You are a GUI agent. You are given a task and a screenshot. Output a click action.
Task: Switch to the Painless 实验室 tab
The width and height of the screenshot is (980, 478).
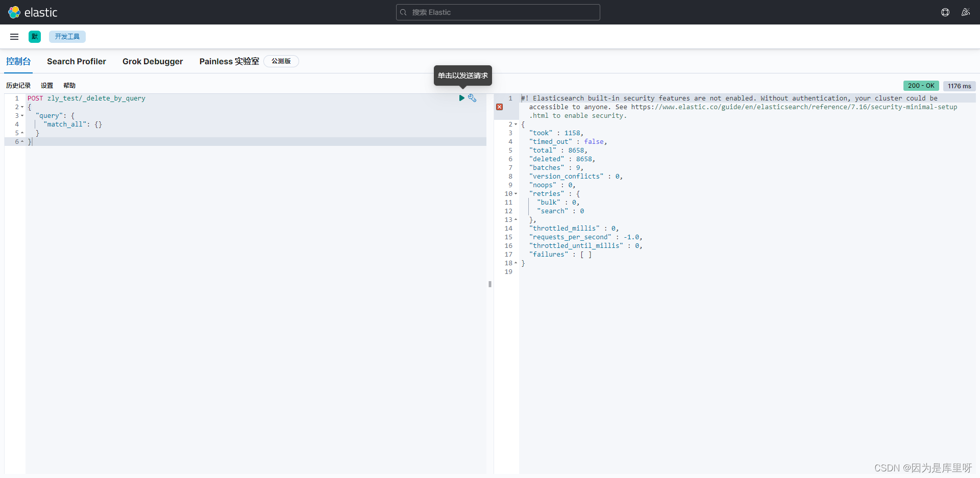pyautogui.click(x=229, y=61)
